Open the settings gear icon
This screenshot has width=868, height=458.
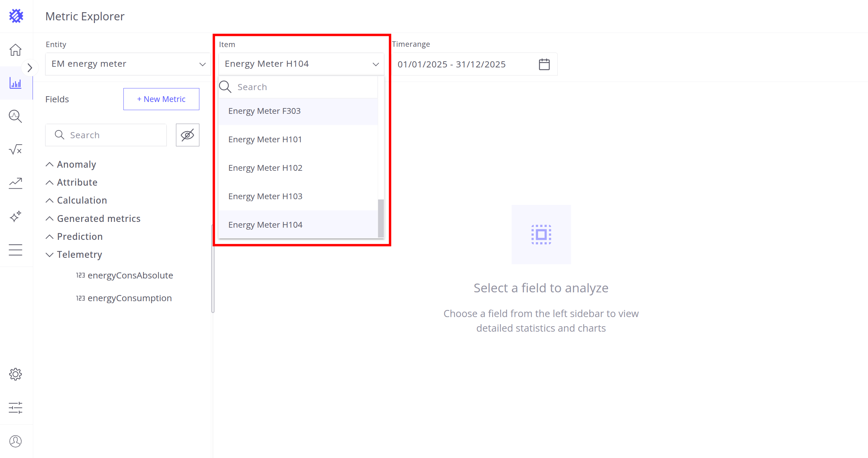tap(16, 374)
